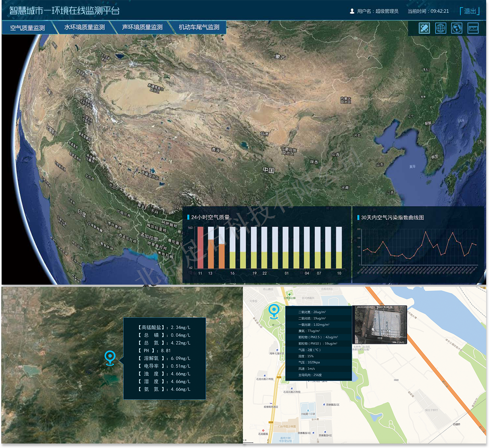The width and height of the screenshot is (489, 448).
Task: Click the satellite view icon
Action: (x=424, y=28)
